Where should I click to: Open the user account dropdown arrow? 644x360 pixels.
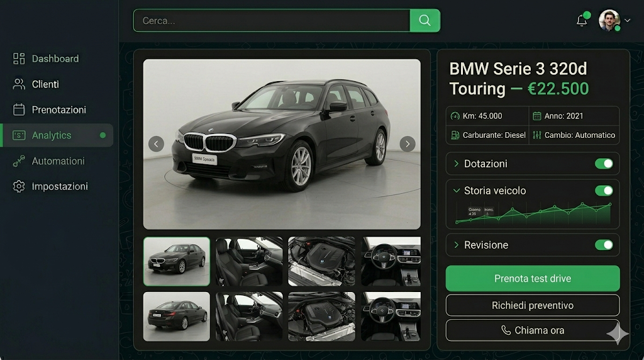[627, 20]
